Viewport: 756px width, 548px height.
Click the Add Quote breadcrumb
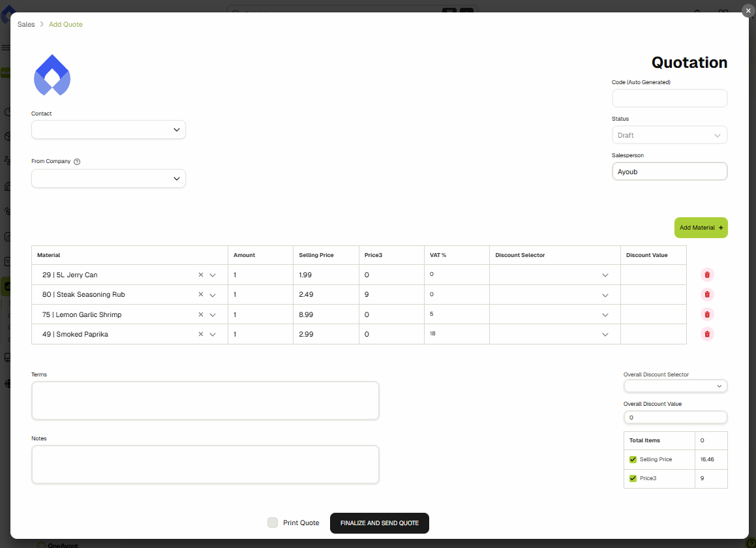click(x=66, y=24)
